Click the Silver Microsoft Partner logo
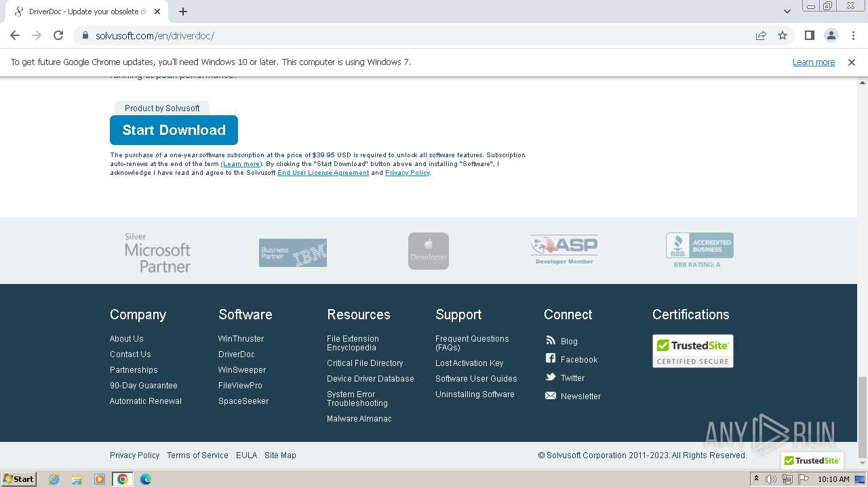Image resolution: width=868 pixels, height=488 pixels. coord(157,252)
